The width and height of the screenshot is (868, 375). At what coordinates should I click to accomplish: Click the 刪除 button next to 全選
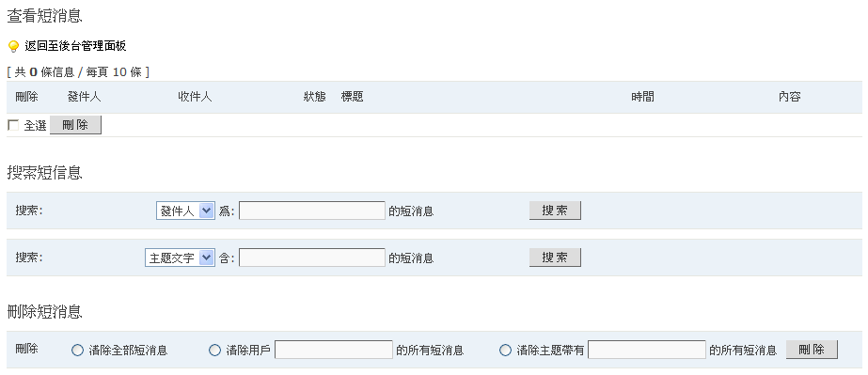click(x=75, y=125)
